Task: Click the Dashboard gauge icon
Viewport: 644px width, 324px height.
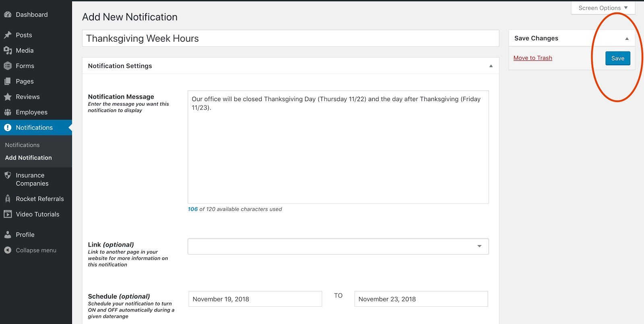Action: tap(8, 15)
